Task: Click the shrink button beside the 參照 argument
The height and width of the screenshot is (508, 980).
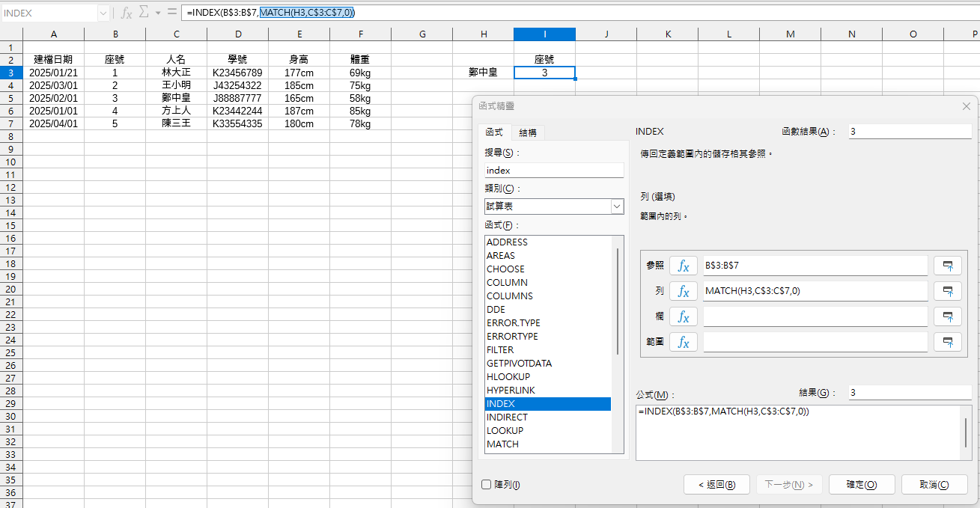Action: point(947,265)
